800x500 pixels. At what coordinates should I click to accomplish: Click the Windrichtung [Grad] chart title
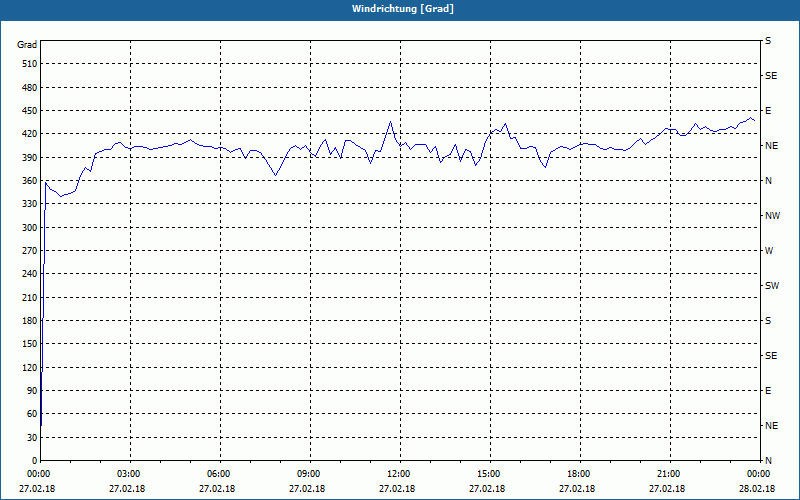403,9
